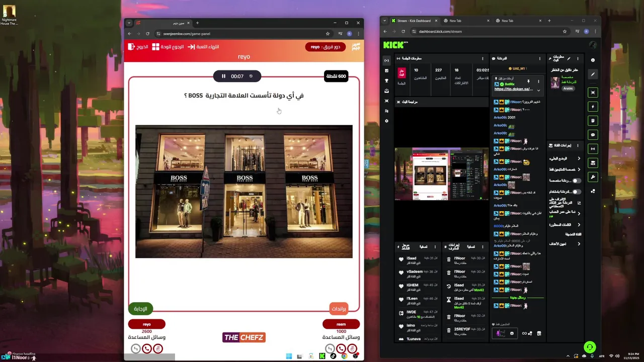Use reem's phone-call lifeline icon
This screenshot has width=644, height=362.
tap(341, 348)
